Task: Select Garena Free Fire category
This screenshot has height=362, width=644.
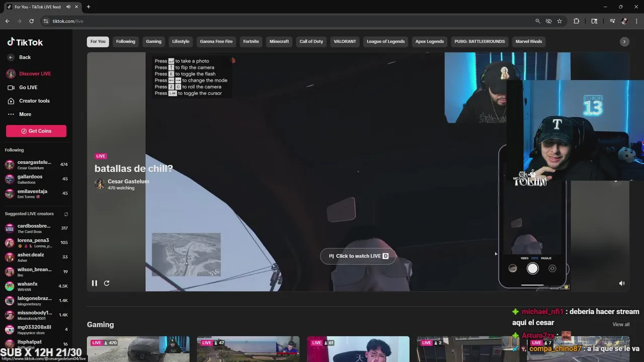Action: pos(216,42)
